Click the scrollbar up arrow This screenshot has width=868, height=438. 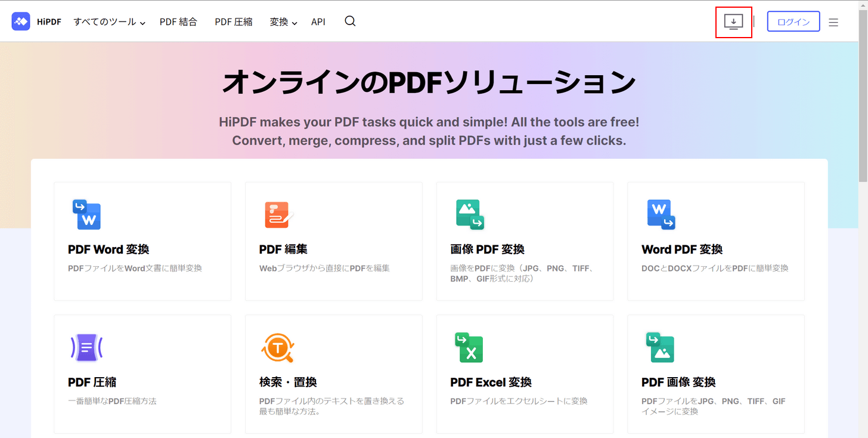863,4
